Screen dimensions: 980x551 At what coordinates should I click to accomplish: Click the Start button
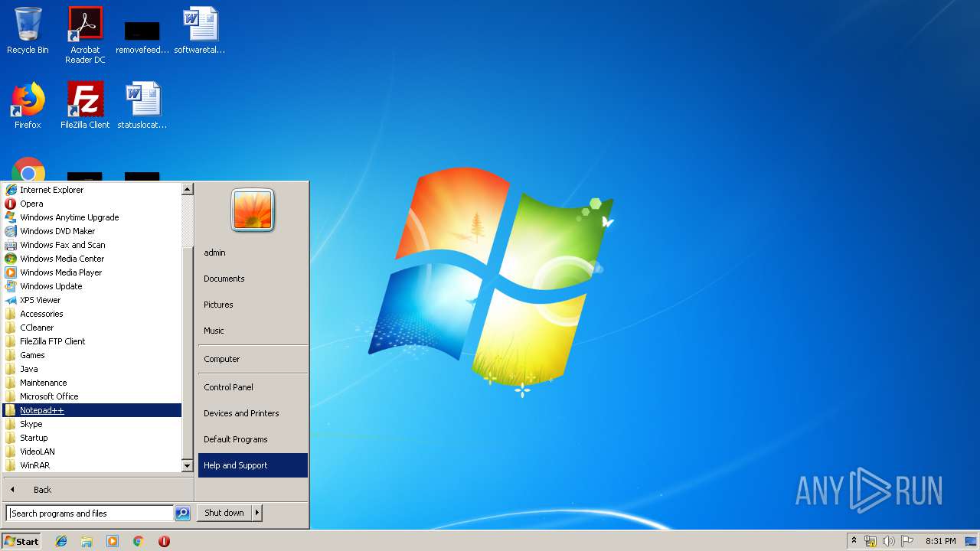pos(21,541)
